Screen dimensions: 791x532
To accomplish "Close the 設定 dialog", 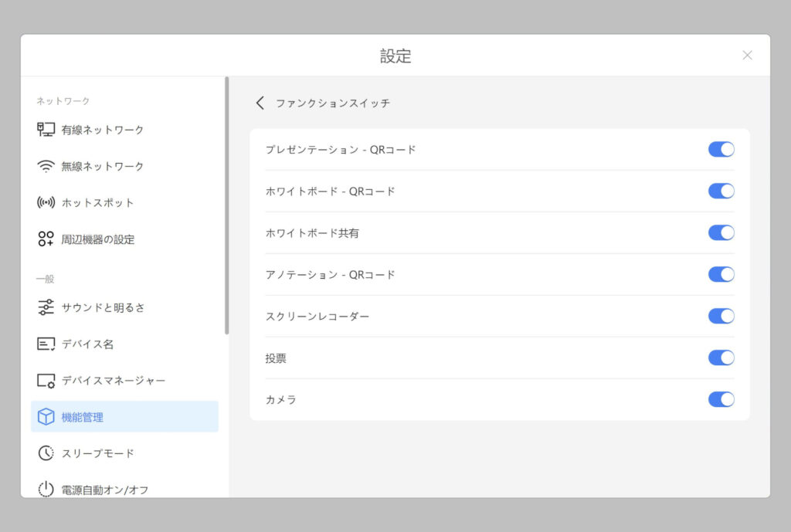I will [747, 55].
